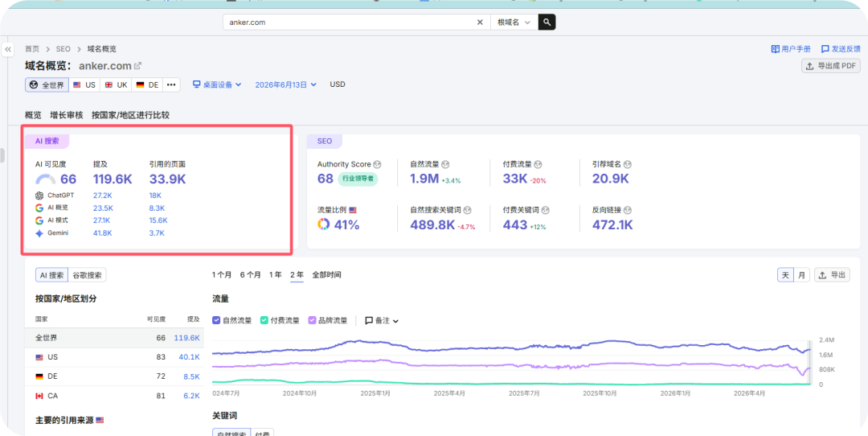The height and width of the screenshot is (436, 868).
Task: Set time range to 1个月
Action: 222,275
